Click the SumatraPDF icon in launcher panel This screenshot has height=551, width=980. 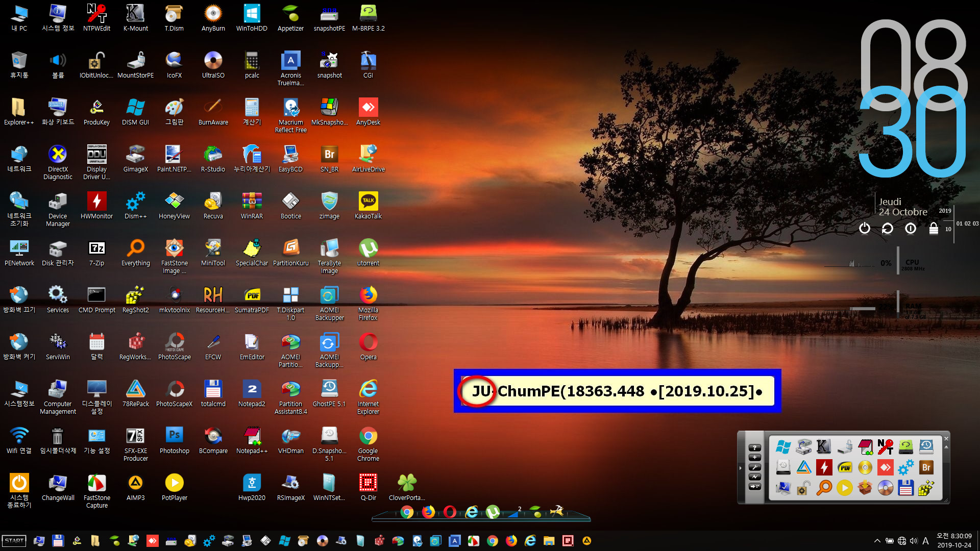[x=845, y=467]
